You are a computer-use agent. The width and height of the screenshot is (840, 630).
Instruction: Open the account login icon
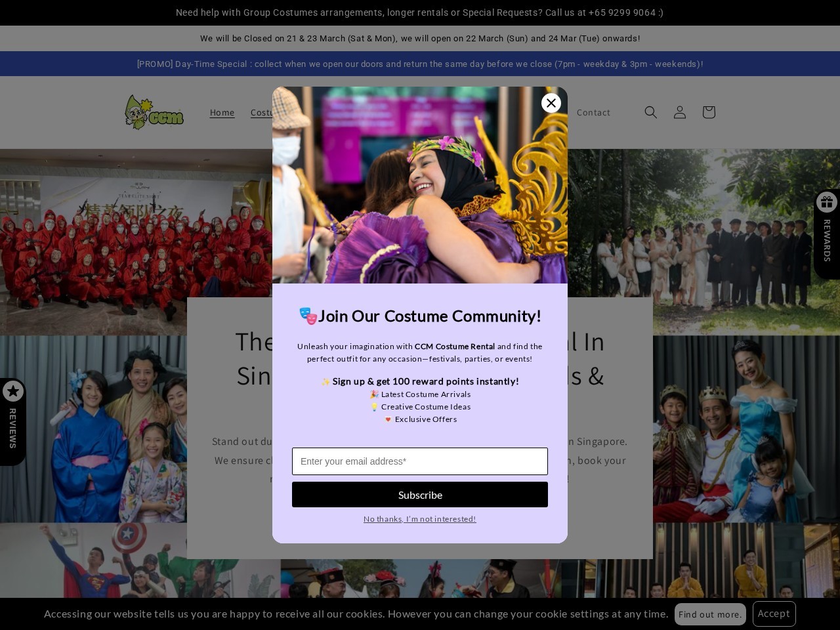pyautogui.click(x=679, y=112)
